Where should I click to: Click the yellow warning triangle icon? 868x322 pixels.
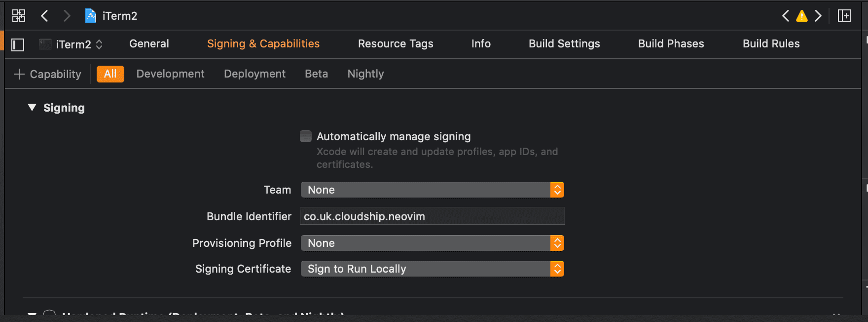click(x=802, y=16)
